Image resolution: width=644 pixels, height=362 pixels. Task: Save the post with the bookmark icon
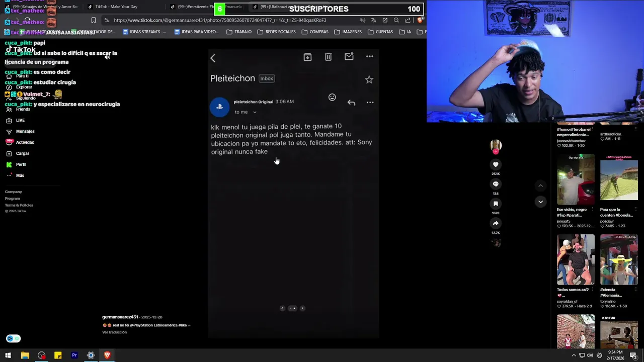pos(496,204)
